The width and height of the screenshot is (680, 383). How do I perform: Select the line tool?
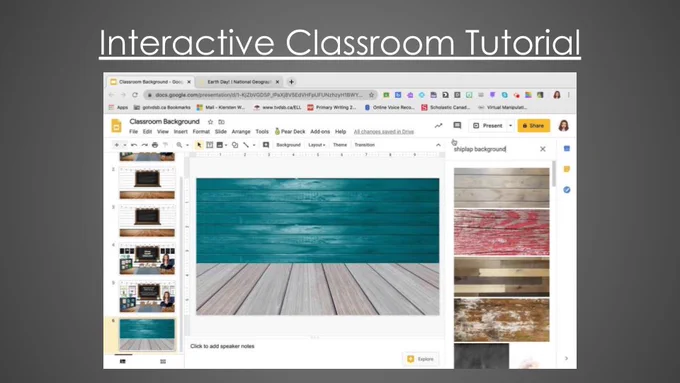click(x=246, y=145)
